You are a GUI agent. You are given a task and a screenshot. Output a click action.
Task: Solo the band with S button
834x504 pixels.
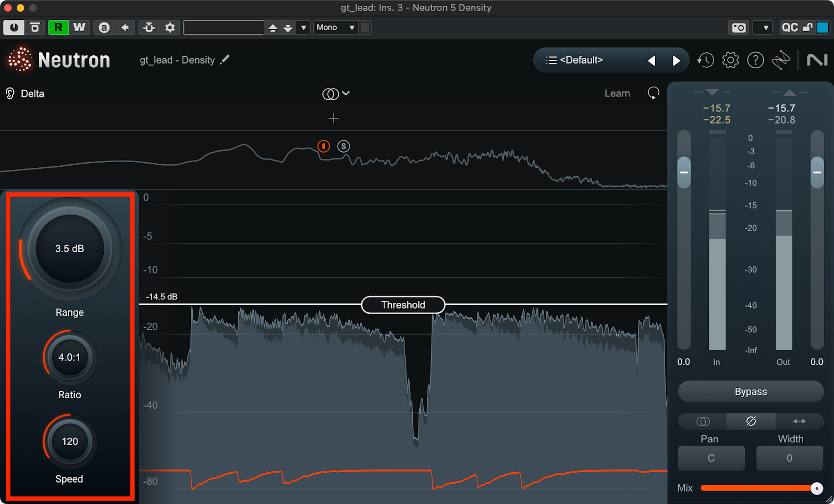pos(343,146)
